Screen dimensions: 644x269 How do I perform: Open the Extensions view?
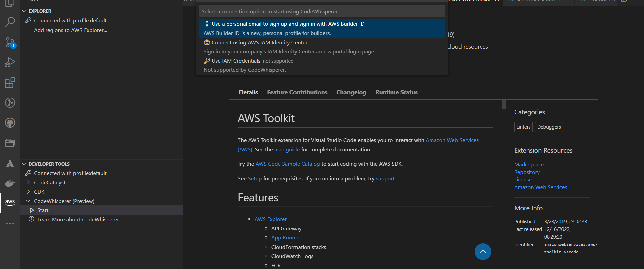point(10,83)
